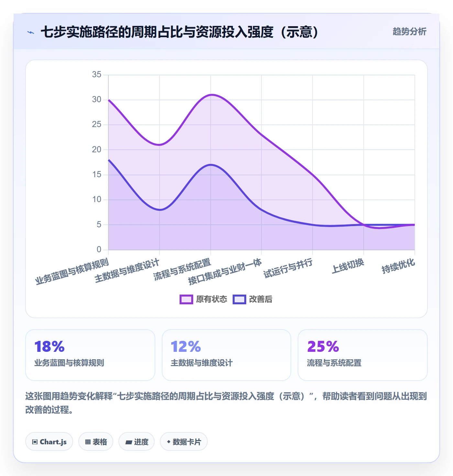Screen dimensions: 453x476
Task: Click the x-axis label 上线切换
Action: pos(348,266)
